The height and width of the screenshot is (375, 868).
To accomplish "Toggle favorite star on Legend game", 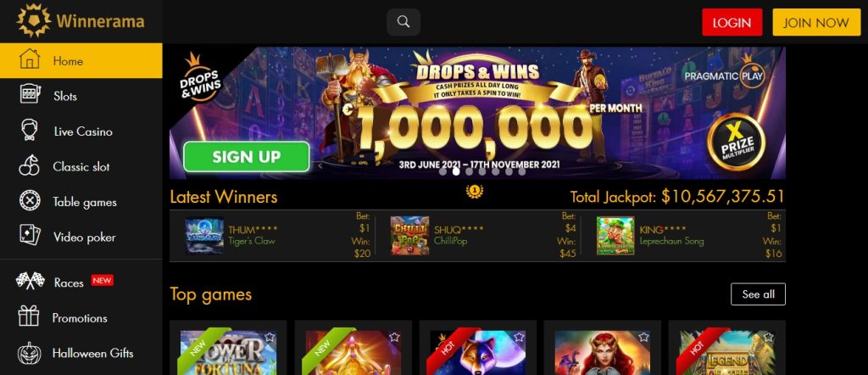I will [x=768, y=337].
